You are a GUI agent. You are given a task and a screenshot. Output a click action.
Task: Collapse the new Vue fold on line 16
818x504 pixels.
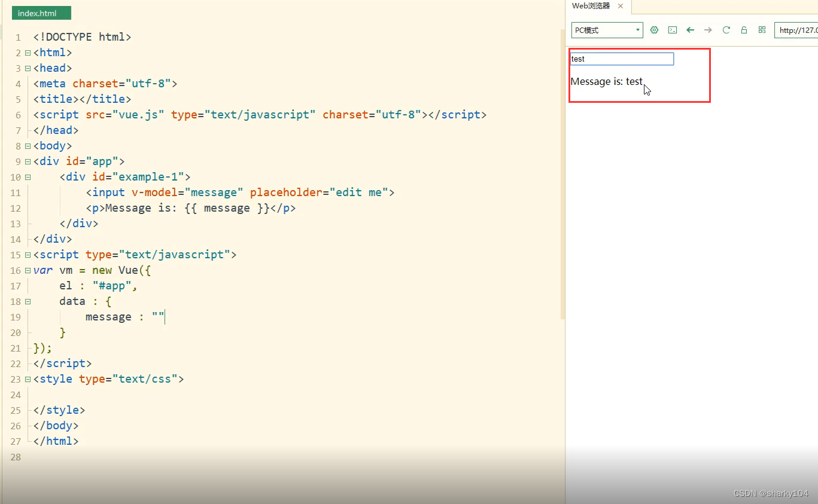28,270
